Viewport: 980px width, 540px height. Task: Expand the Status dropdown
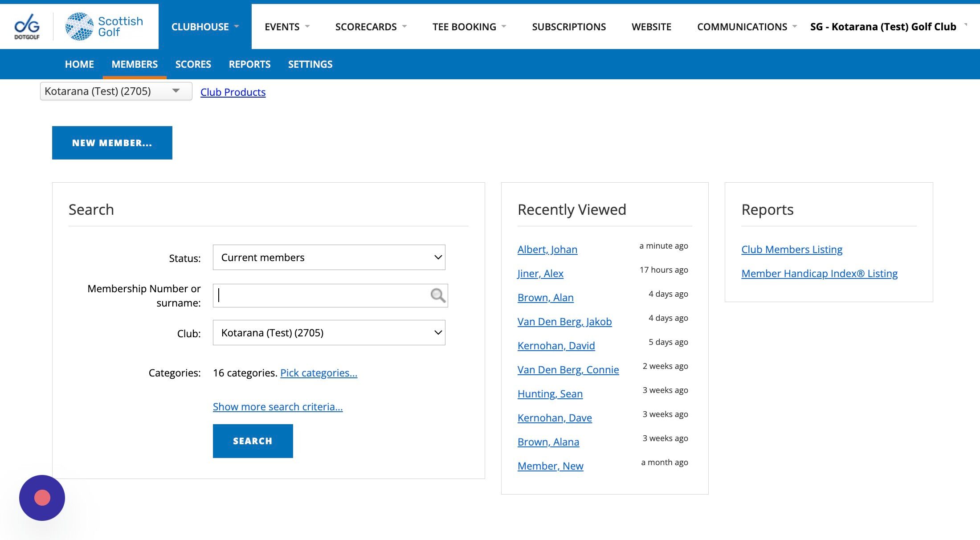tap(329, 257)
